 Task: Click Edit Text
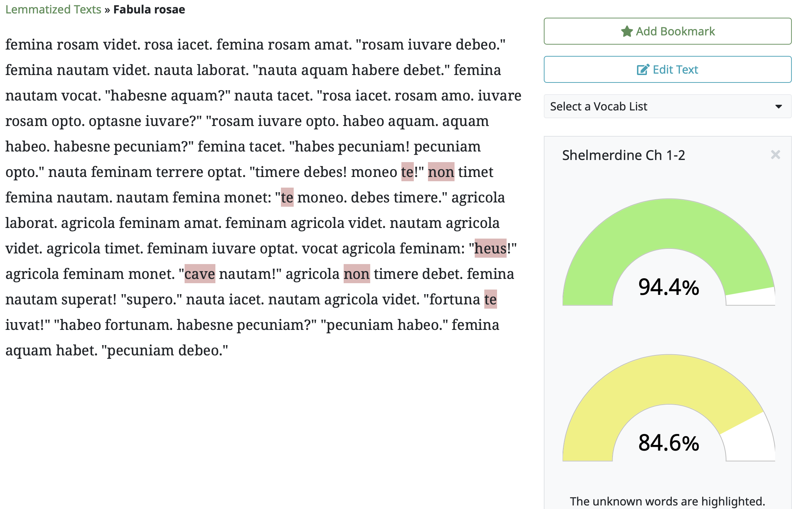[667, 69]
